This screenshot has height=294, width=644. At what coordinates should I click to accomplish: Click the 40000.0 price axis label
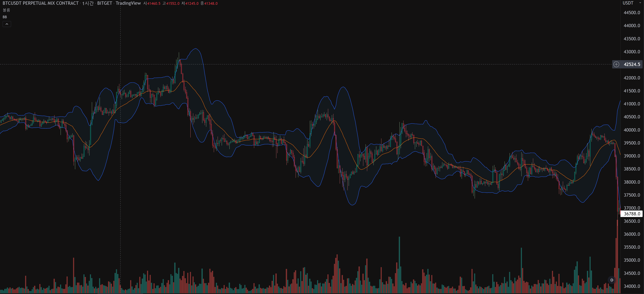pyautogui.click(x=632, y=130)
